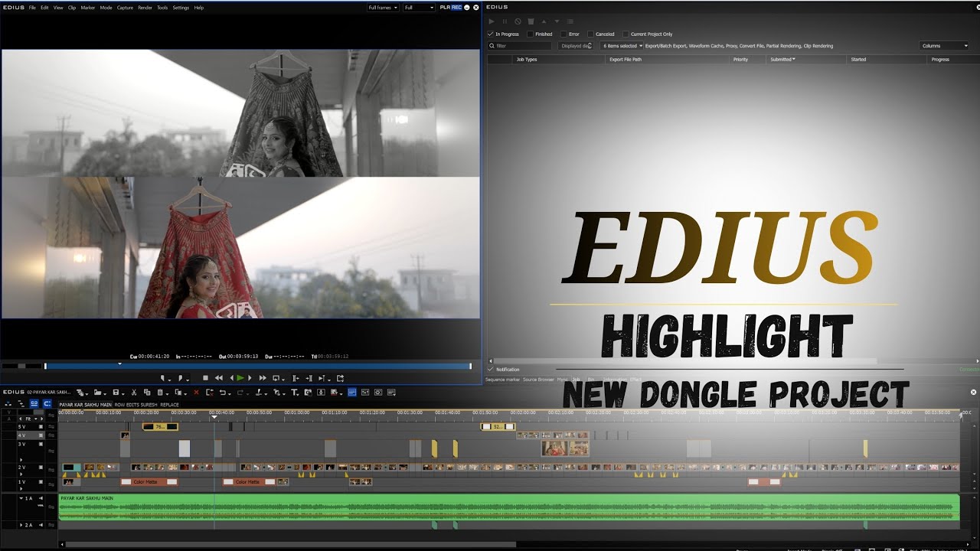The width and height of the screenshot is (980, 551).
Task: Toggle the Notification checkbox
Action: click(x=491, y=370)
